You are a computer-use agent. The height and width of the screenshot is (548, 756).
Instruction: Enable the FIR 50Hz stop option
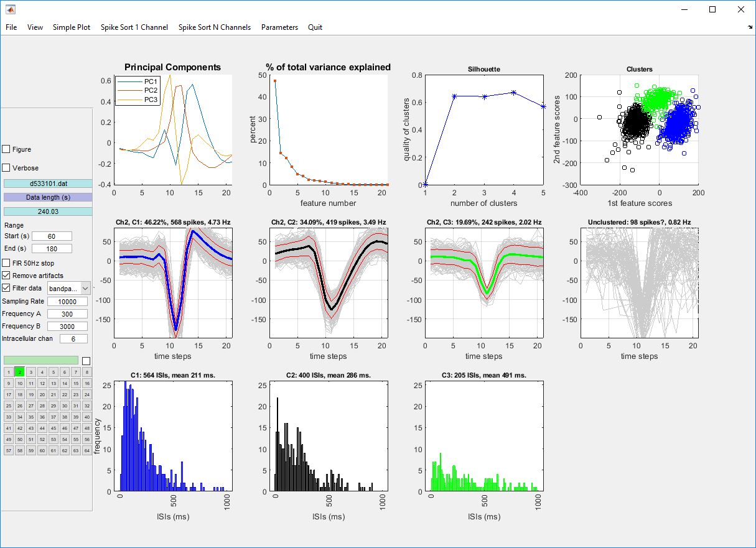[x=6, y=263]
